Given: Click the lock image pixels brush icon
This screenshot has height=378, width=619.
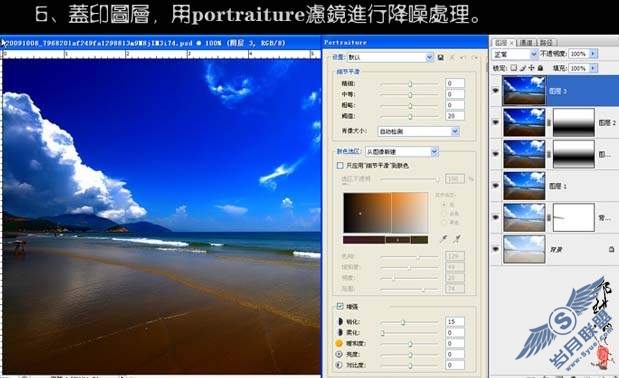Looking at the screenshot, I should click(x=523, y=68).
